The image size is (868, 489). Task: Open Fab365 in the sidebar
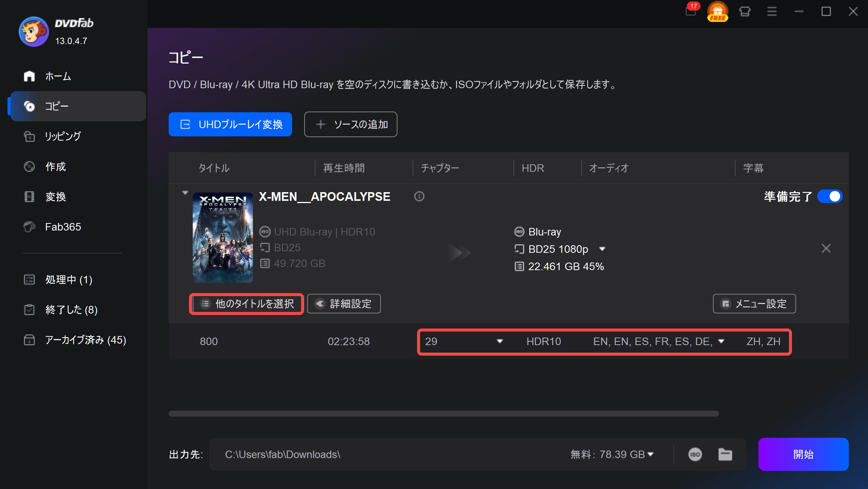78,227
